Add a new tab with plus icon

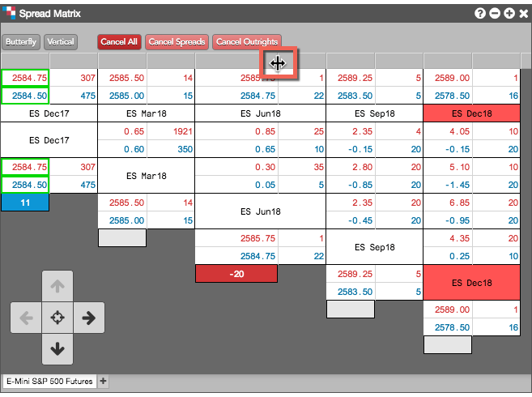pyautogui.click(x=103, y=381)
